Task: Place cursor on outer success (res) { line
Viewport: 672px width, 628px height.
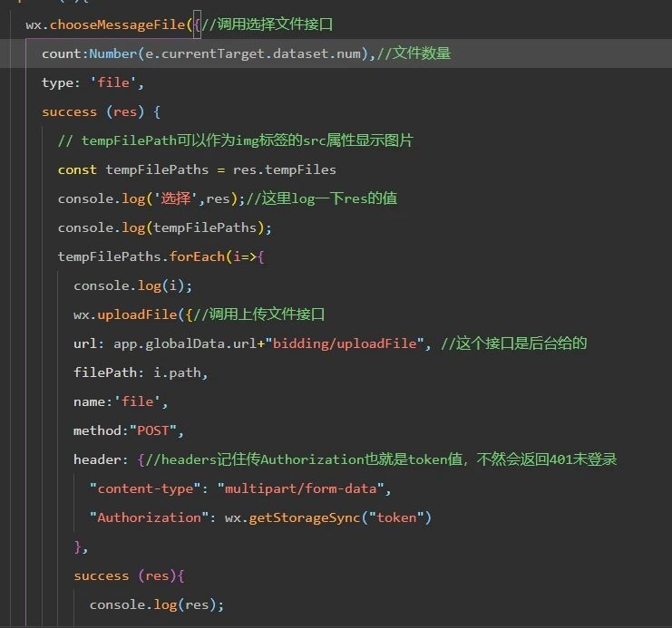Action: [101, 111]
